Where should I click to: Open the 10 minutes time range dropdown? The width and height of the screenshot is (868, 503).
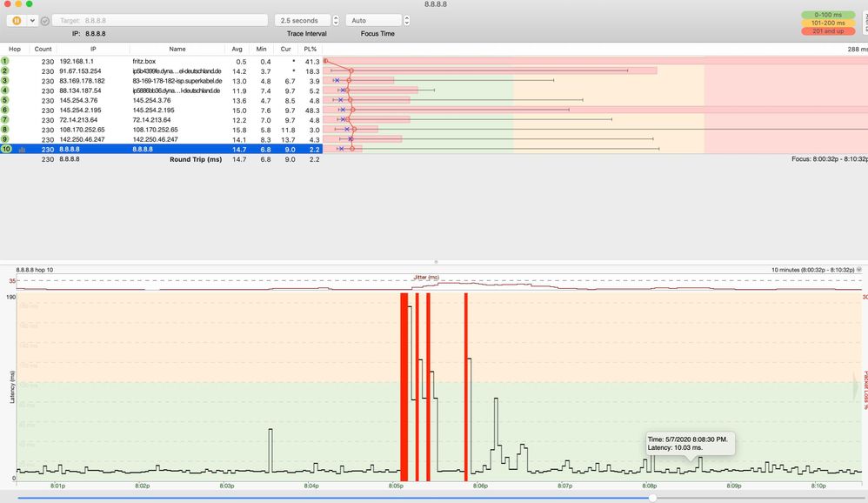pos(812,270)
